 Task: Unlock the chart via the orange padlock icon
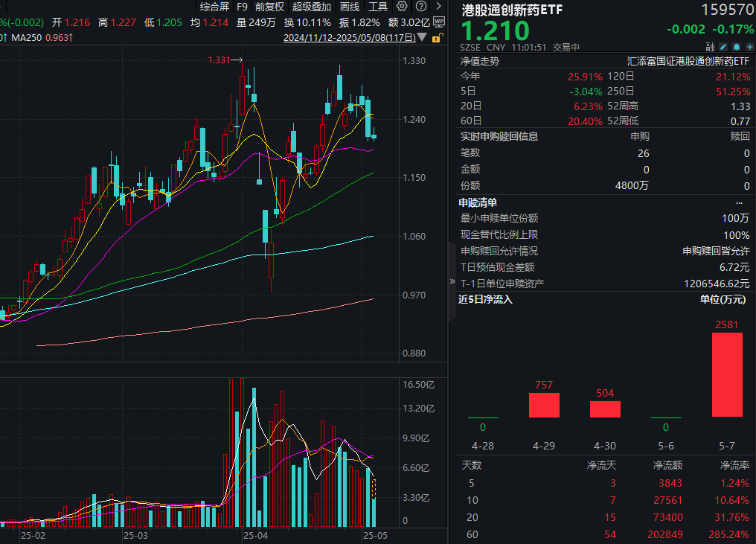click(x=437, y=39)
